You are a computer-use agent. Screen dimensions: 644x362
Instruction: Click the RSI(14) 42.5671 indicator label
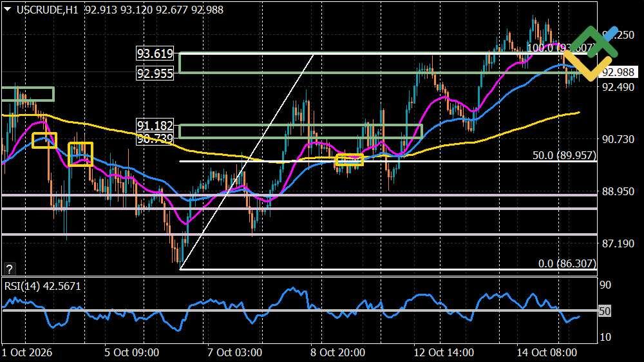pos(43,286)
